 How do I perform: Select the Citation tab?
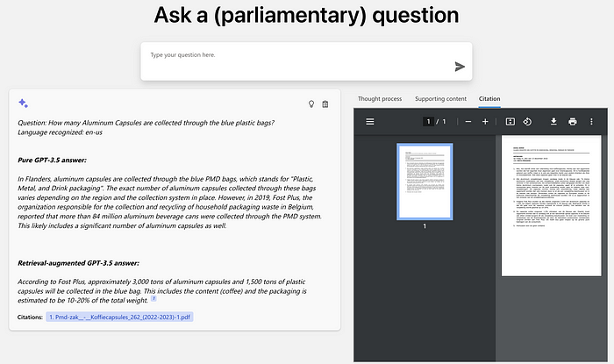tap(488, 98)
